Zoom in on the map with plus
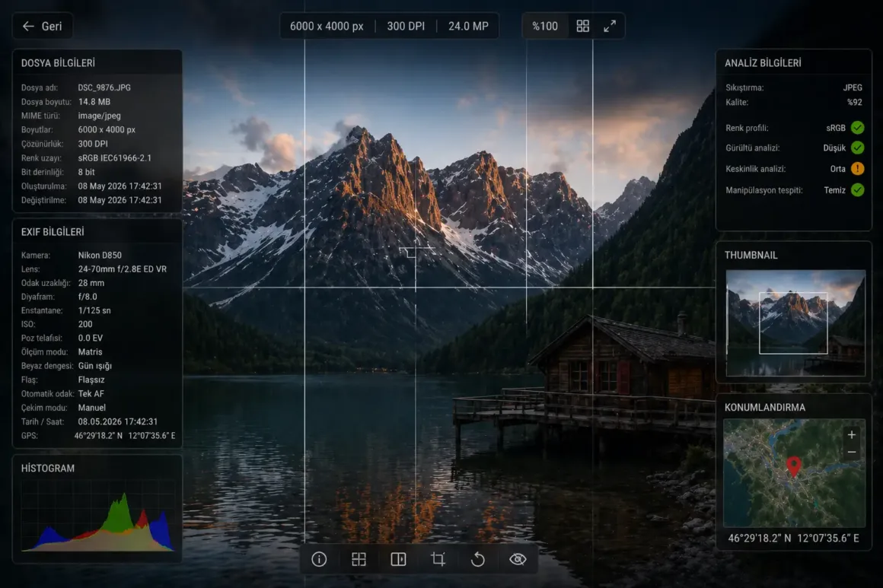The image size is (883, 588). 852,435
